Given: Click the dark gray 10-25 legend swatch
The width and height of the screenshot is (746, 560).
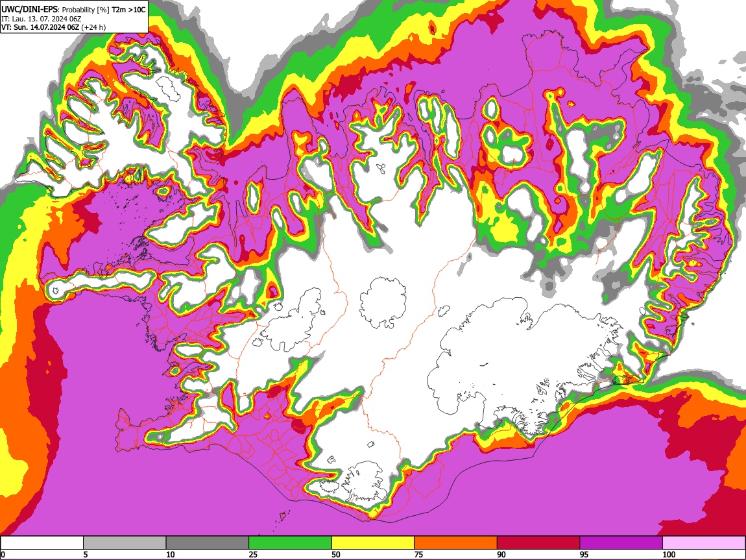Looking at the screenshot, I should (208, 543).
